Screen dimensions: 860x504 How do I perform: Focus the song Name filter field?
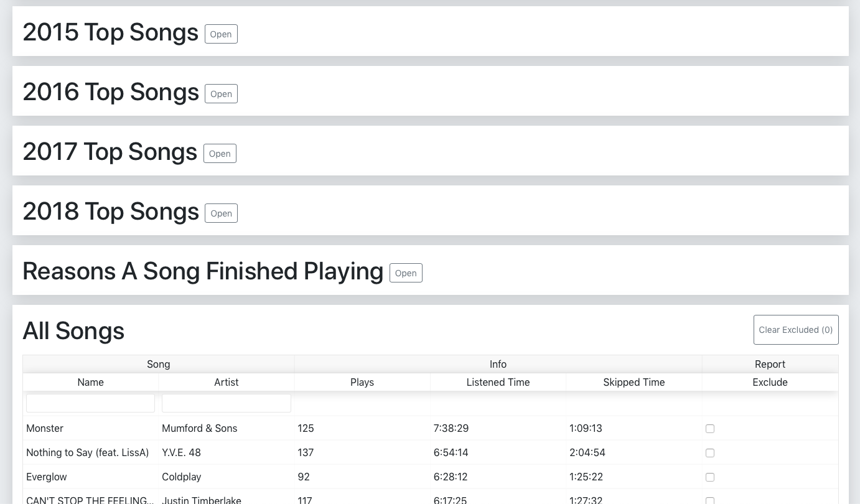pyautogui.click(x=90, y=403)
